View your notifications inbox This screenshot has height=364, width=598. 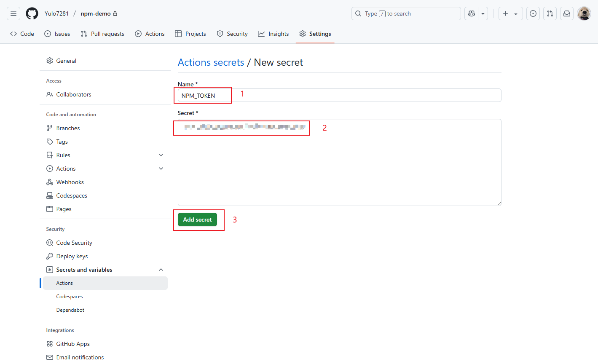pos(566,13)
